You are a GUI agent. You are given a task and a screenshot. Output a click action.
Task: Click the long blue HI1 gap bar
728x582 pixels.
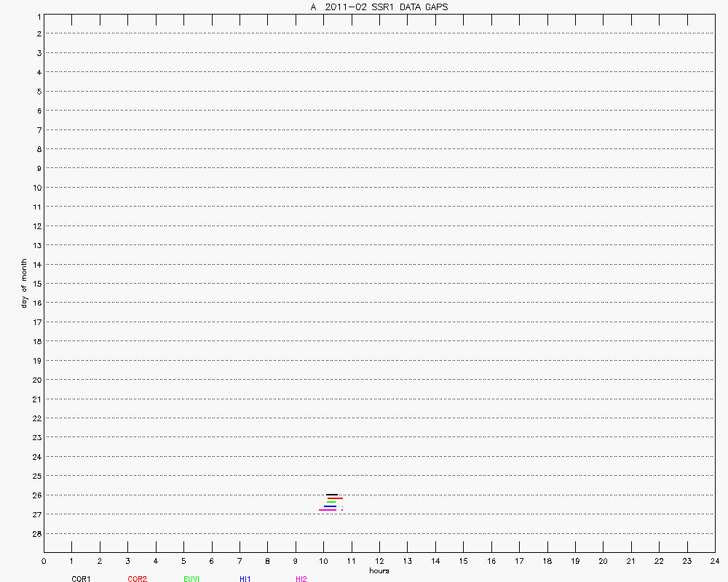tap(331, 506)
